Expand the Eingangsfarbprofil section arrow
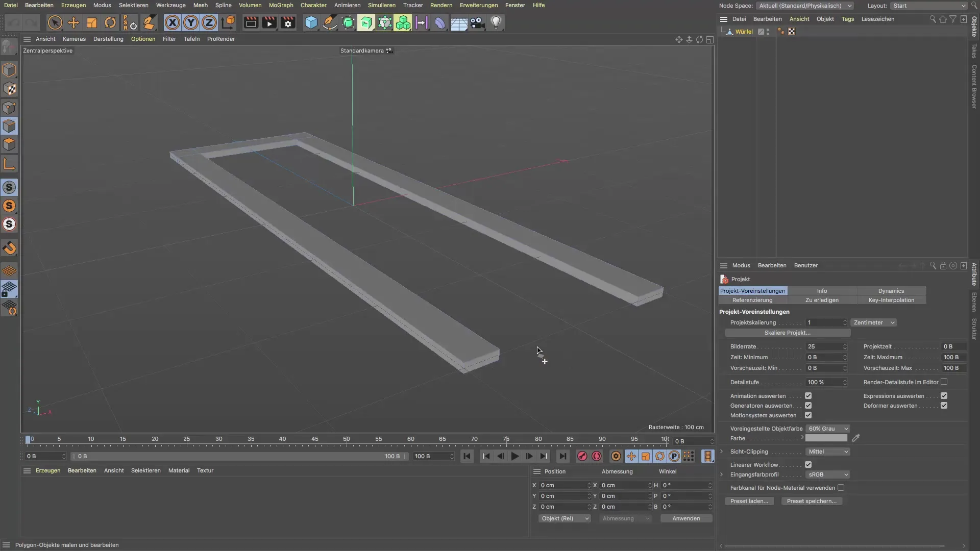Viewport: 980px width, 551px height. (722, 474)
